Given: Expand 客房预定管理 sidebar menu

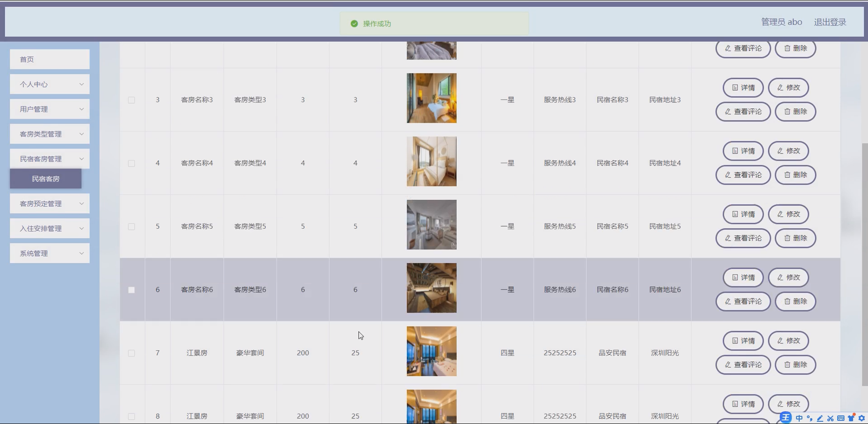Looking at the screenshot, I should click(x=50, y=204).
